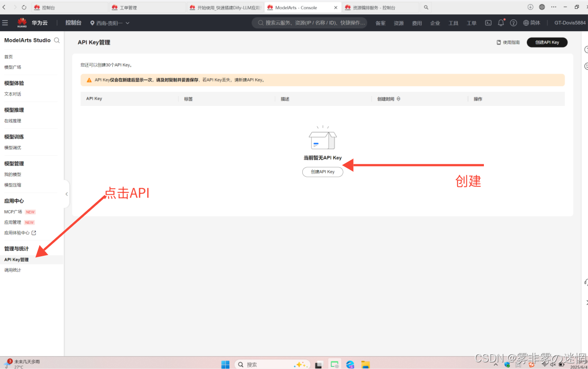Click the Windows taskbar search box
Image resolution: width=588 pixels, height=369 pixels.
[272, 364]
